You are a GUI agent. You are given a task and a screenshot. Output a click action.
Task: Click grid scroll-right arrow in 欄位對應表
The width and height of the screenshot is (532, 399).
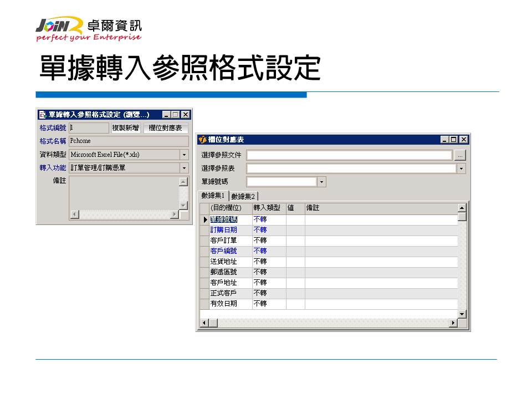(x=454, y=322)
